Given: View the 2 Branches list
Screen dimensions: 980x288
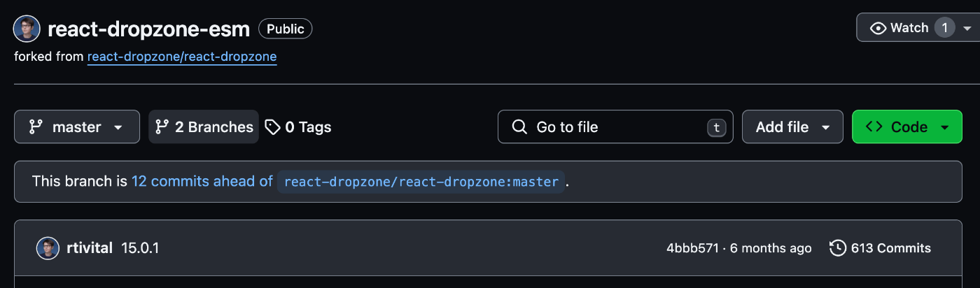Looking at the screenshot, I should click(x=204, y=127).
